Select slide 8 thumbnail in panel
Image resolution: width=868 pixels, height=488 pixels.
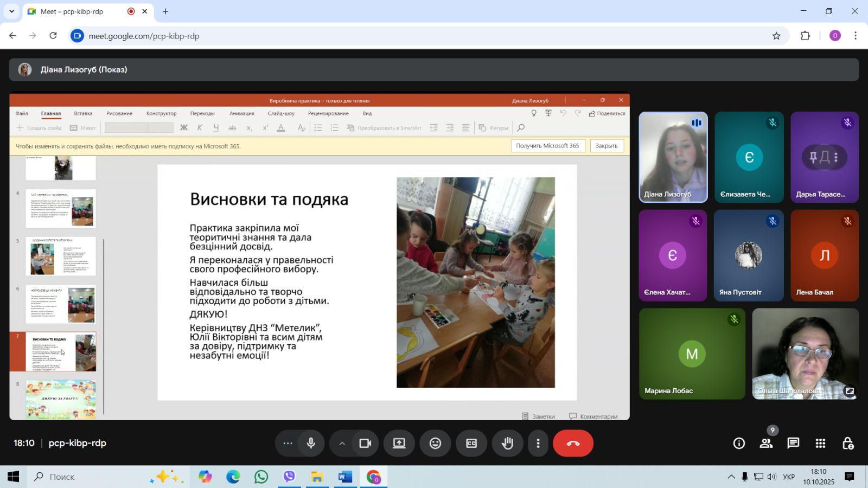click(x=61, y=399)
